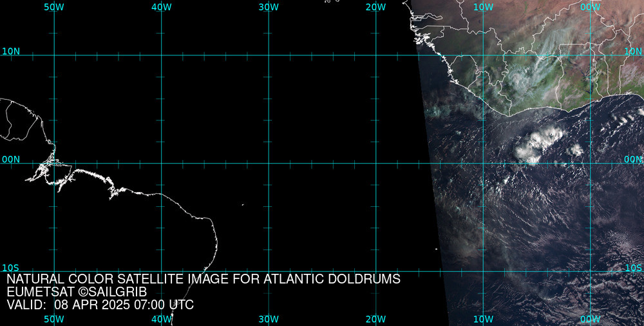The image size is (644, 326).
Task: Click the 10W longitude label along the bottom edge
Action: [484, 320]
